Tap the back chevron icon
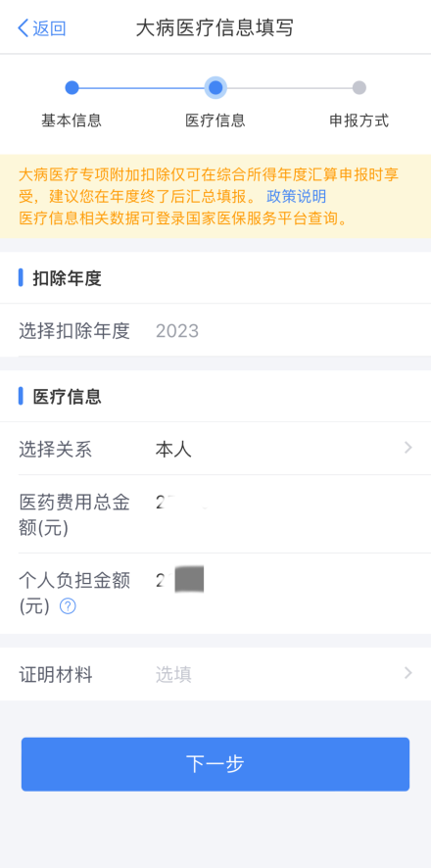This screenshot has height=868, width=431. pyautogui.click(x=24, y=27)
